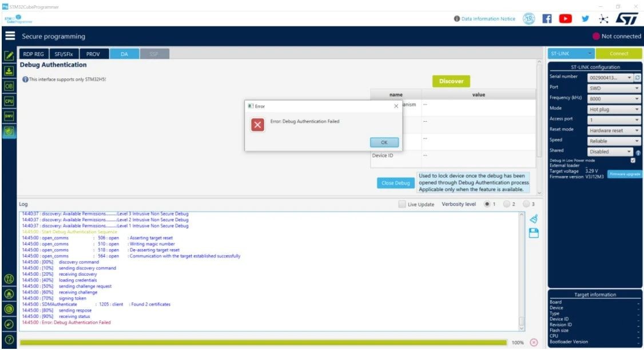The width and height of the screenshot is (644, 350).
Task: Select verbosity level 1 radio button
Action: [x=487, y=204]
